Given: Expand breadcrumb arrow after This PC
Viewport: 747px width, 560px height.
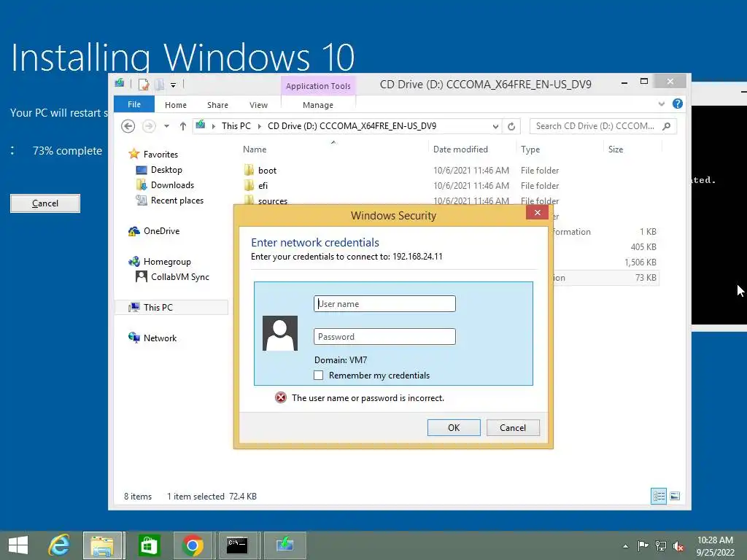Looking at the screenshot, I should (x=260, y=126).
